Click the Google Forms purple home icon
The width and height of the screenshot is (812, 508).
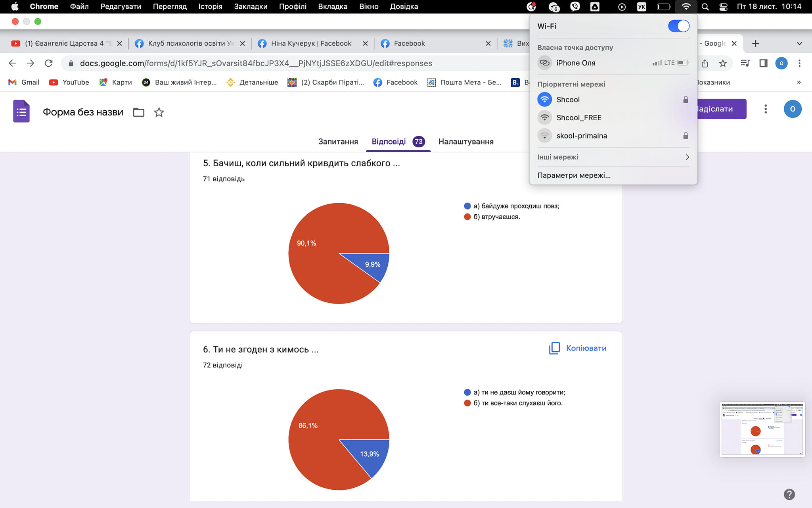point(21,112)
